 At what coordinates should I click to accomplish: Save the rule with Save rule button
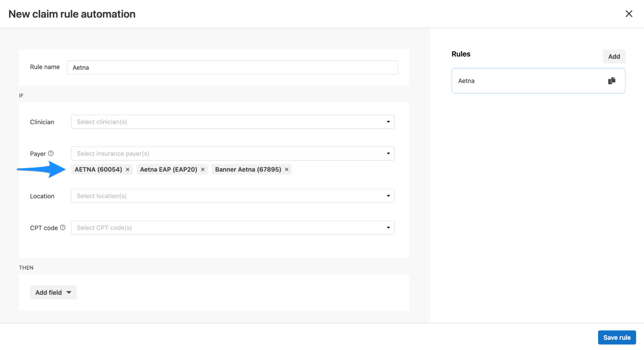617,337
